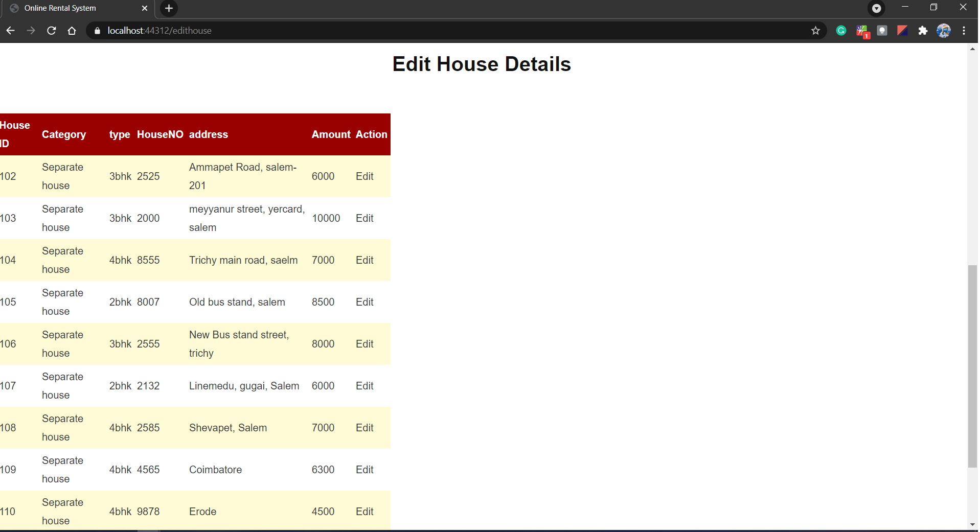Edit the Coimbatore house entry
Screen dimensions: 980x532
364,469
